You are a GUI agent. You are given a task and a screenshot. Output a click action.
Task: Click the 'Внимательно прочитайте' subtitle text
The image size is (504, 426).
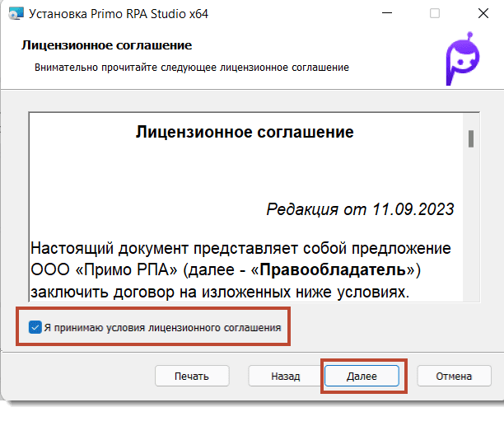tap(191, 67)
